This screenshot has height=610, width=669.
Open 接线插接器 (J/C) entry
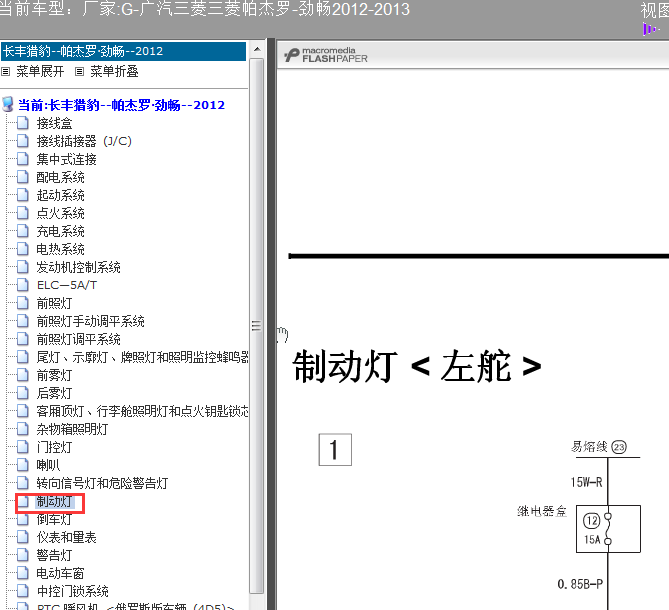[84, 142]
